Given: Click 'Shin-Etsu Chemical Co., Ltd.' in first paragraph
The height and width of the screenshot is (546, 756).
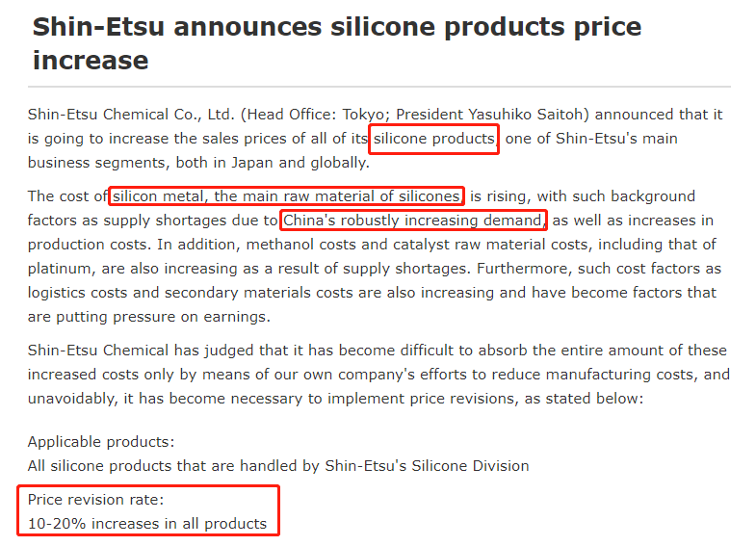Looking at the screenshot, I should pos(131,115).
